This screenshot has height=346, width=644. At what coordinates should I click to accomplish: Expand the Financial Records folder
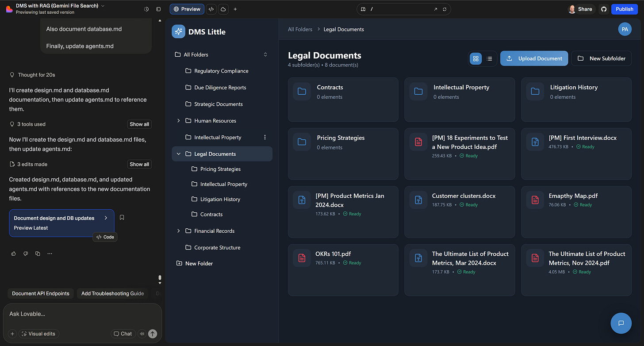[x=178, y=231]
